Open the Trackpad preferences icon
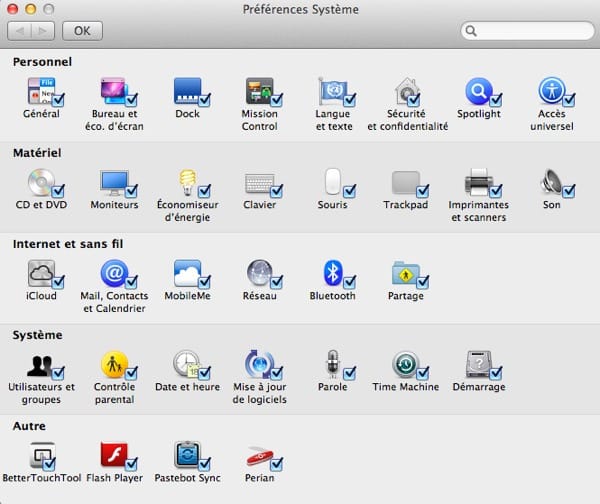The height and width of the screenshot is (504, 600). tap(406, 183)
